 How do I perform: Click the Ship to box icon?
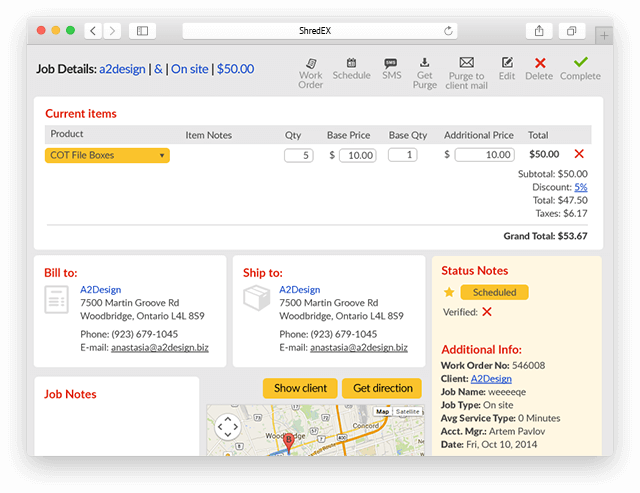point(256,298)
